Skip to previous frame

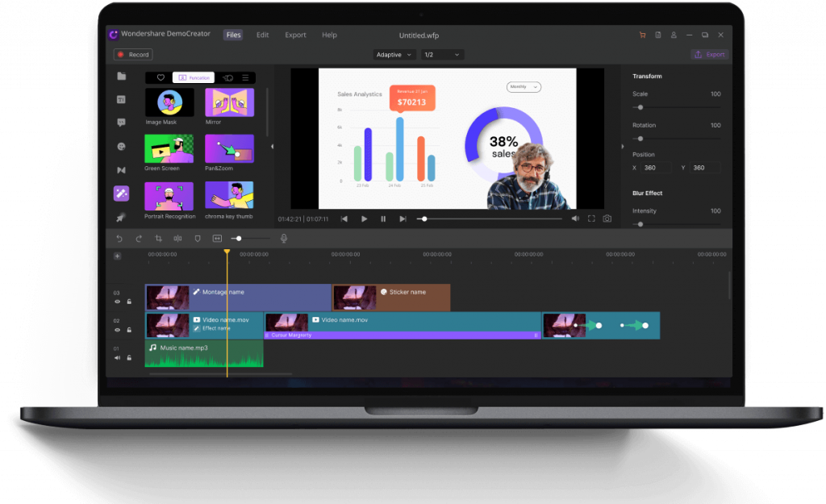pyautogui.click(x=344, y=219)
